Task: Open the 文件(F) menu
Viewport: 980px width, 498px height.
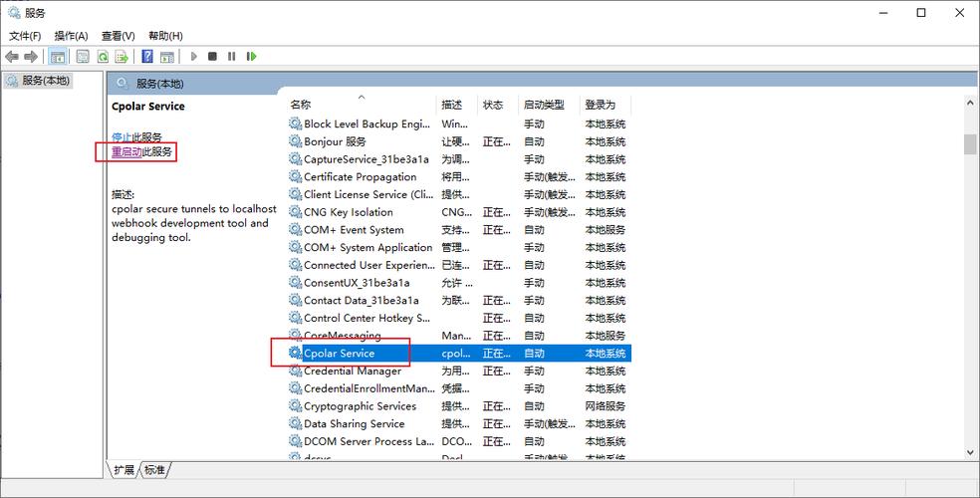Action: tap(25, 36)
